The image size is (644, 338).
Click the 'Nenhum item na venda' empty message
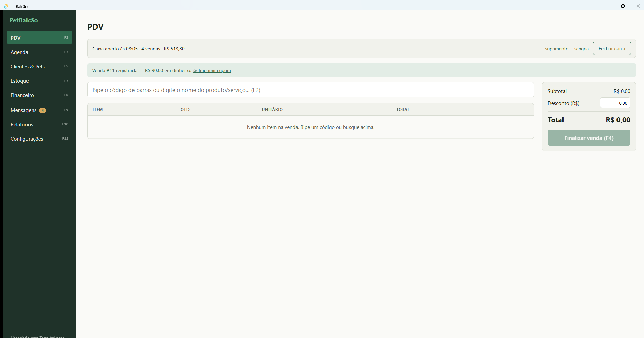311,127
